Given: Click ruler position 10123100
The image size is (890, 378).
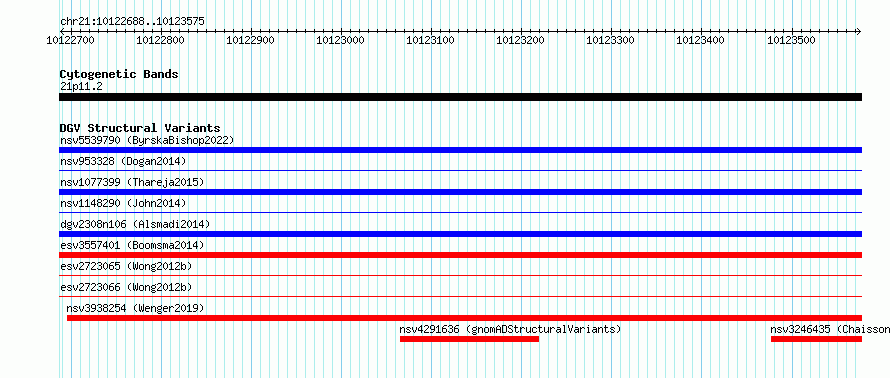Looking at the screenshot, I should point(431,40).
